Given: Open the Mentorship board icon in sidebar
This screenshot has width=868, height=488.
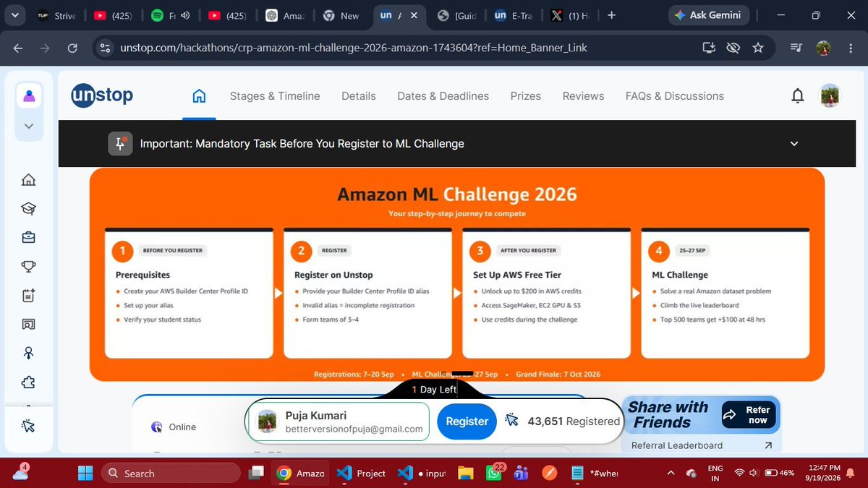Looking at the screenshot, I should click(28, 325).
